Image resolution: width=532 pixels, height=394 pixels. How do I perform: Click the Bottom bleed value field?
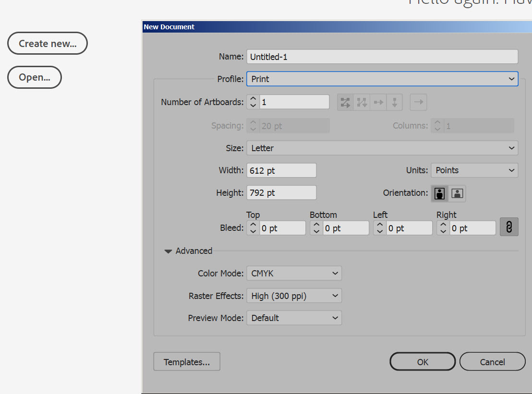click(346, 228)
